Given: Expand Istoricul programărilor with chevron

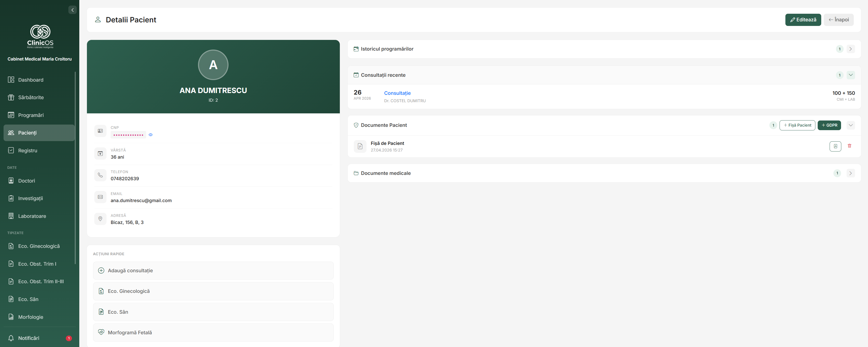Looking at the screenshot, I should (850, 49).
